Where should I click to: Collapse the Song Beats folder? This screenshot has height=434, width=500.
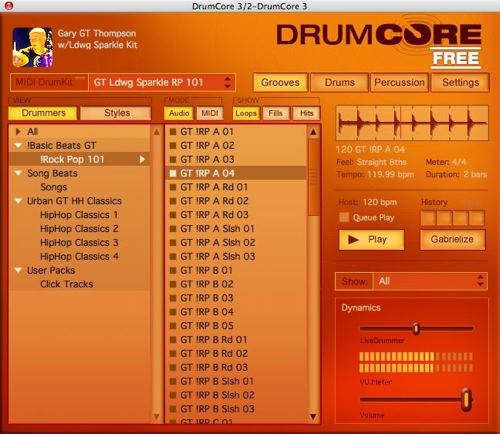18,173
